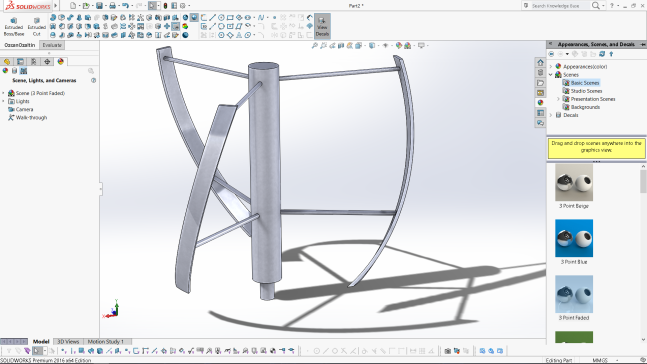Click the Open file icon

86,6
